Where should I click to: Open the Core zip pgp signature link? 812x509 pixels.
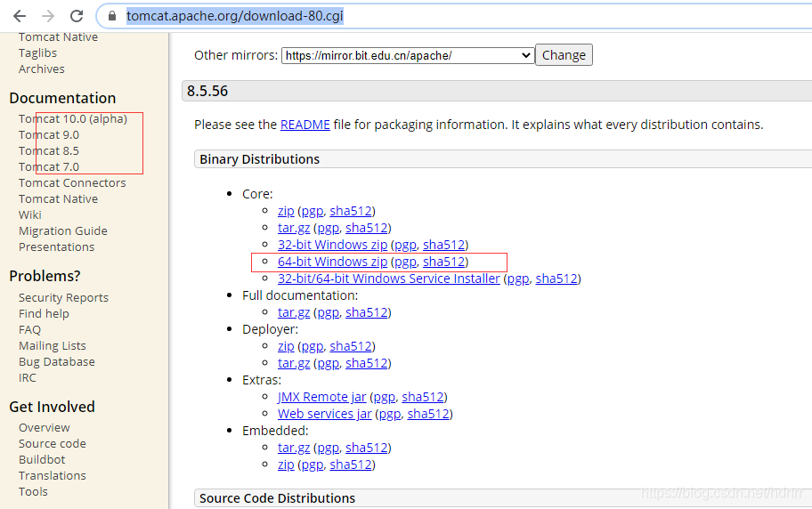pyautogui.click(x=313, y=211)
